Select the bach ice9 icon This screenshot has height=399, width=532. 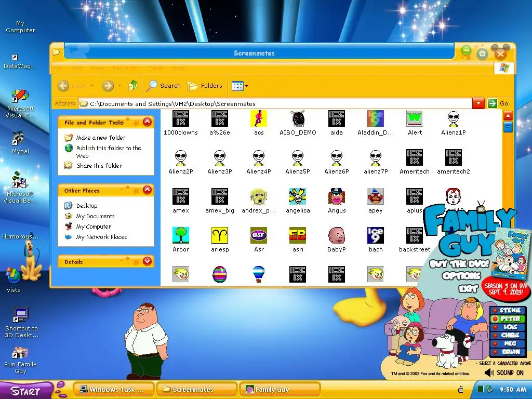(x=376, y=240)
